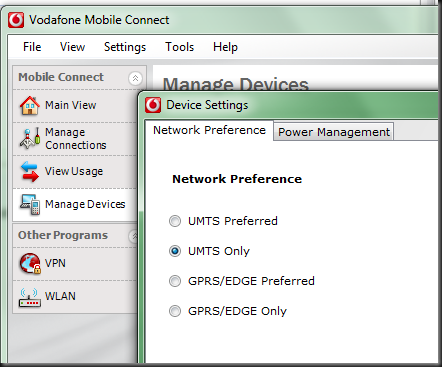Collapse the Other Programs section
Screen dimensions: 442x367
point(134,236)
